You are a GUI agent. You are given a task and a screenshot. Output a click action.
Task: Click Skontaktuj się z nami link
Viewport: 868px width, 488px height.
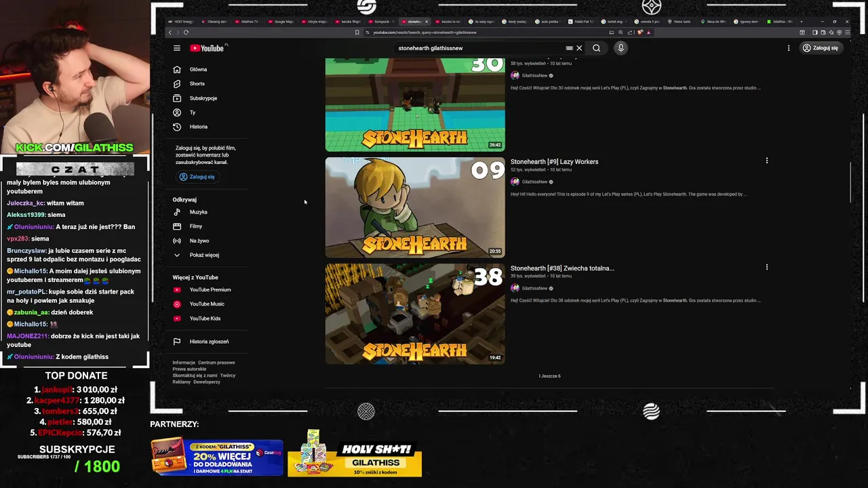tap(195, 375)
